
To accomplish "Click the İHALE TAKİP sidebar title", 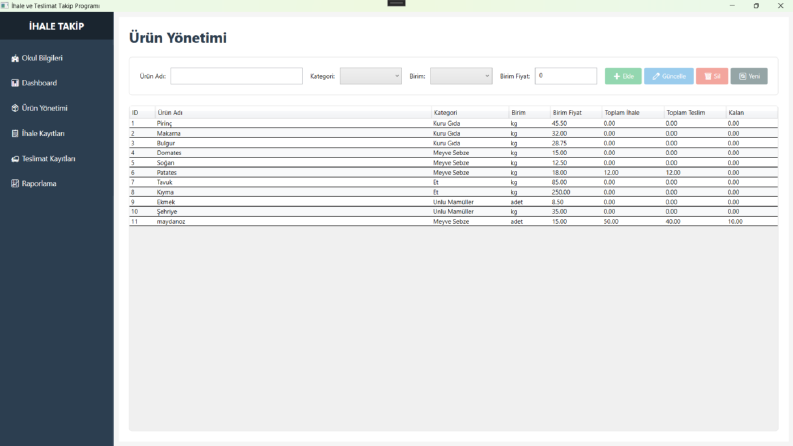I will coord(57,26).
